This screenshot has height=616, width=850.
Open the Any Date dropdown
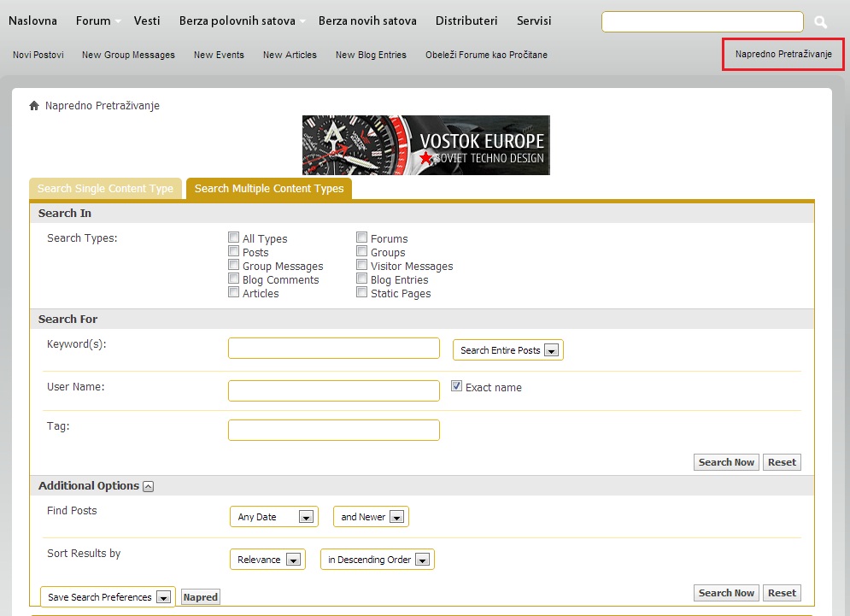coord(273,517)
